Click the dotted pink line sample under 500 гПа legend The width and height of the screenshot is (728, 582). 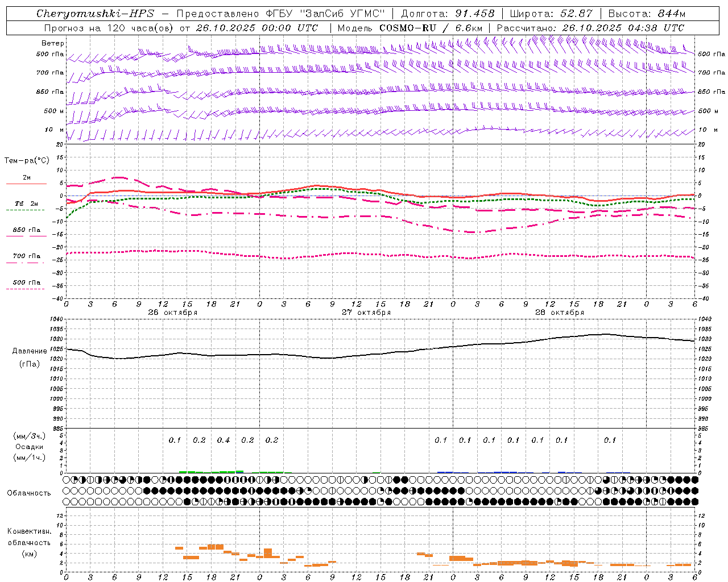coord(25,289)
